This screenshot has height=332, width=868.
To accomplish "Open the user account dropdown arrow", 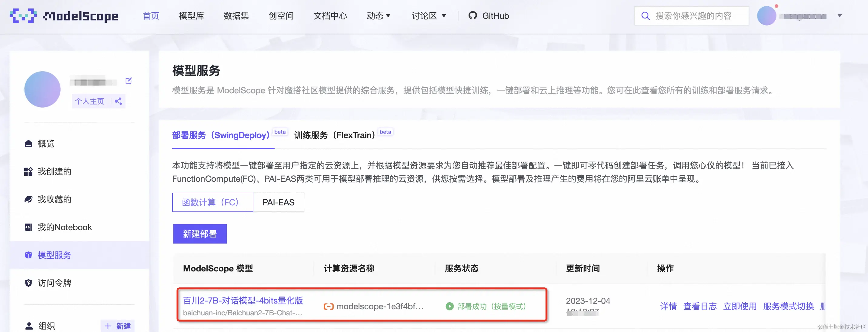I will coord(839,16).
